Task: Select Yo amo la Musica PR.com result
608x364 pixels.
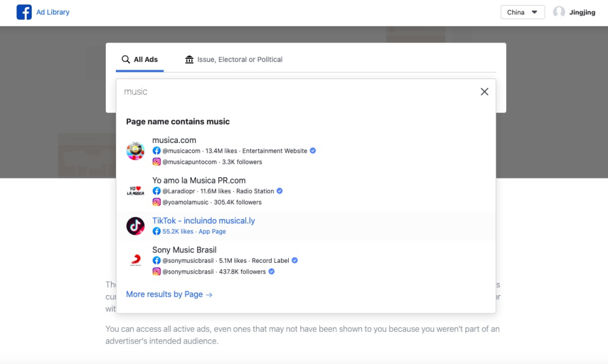Action: (x=306, y=191)
